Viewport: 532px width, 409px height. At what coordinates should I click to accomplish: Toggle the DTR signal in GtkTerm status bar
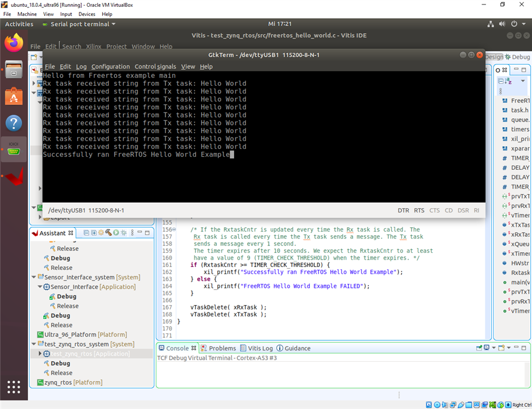click(403, 210)
